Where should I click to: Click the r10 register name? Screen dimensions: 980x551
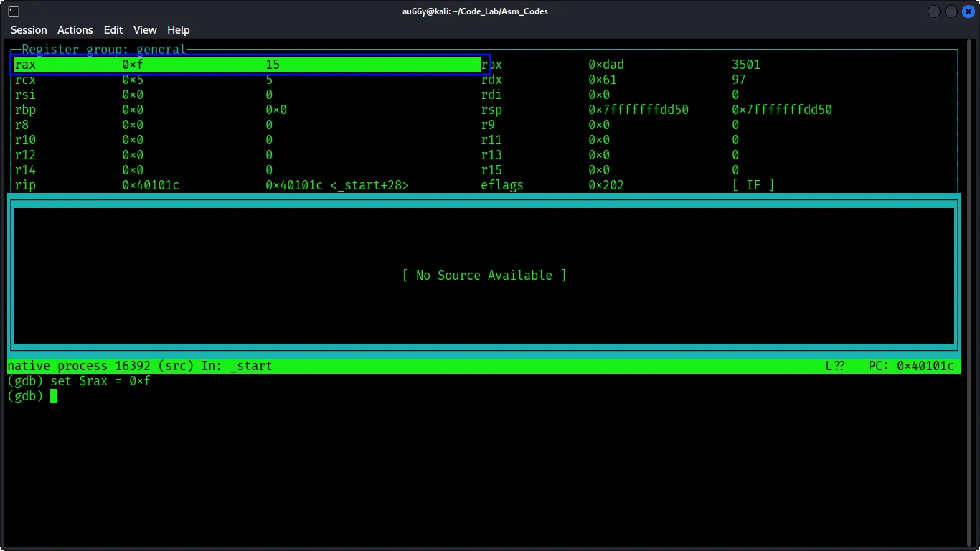pyautogui.click(x=25, y=140)
